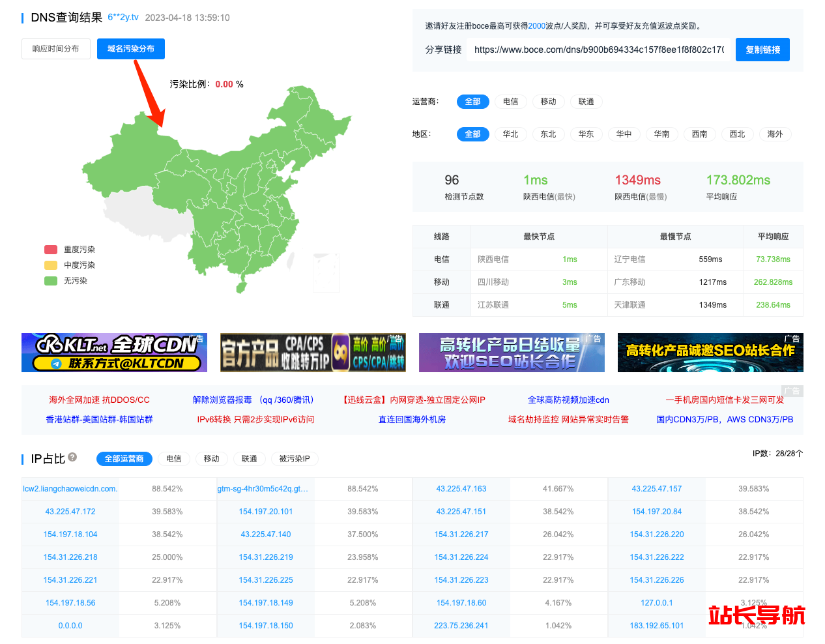Open the 海外全网加速 抗DDOS/CC link

(99, 400)
